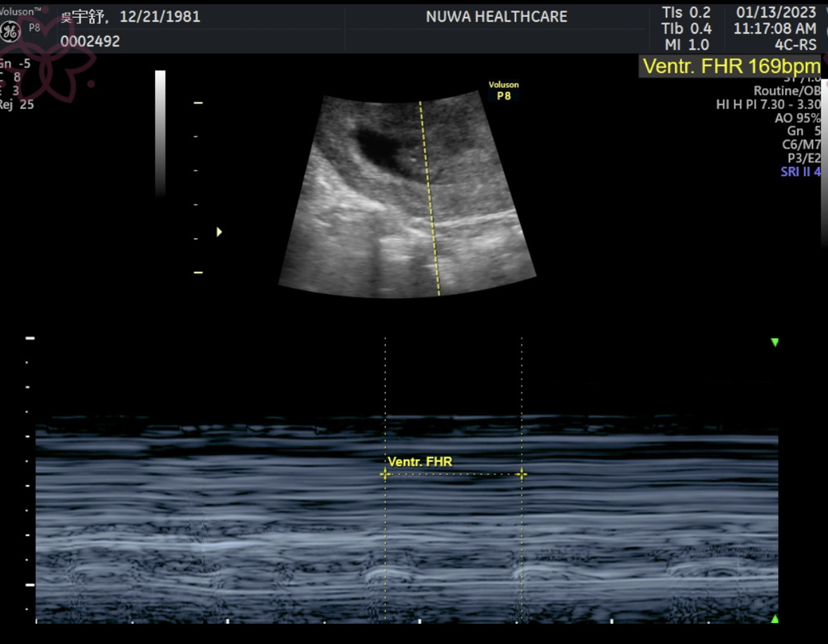Click the yellow M-mode cursor line on B-mode image
828x644 pixels.
tap(429, 198)
